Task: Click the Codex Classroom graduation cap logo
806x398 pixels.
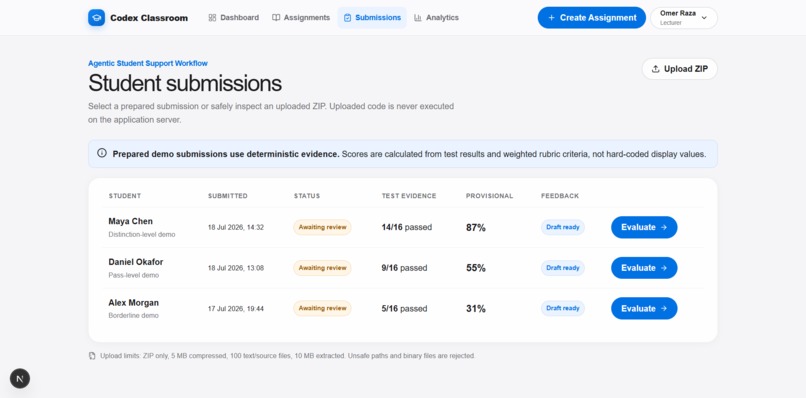Action: point(96,17)
